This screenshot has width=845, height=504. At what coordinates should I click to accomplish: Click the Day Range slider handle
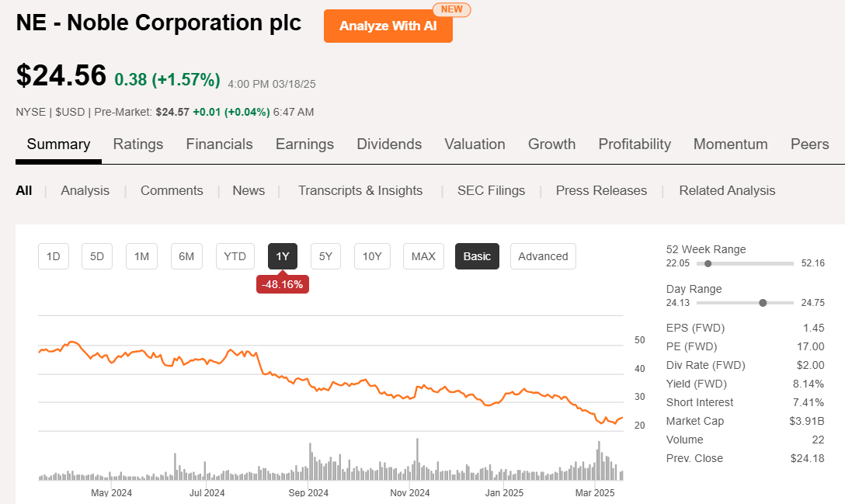click(x=763, y=303)
